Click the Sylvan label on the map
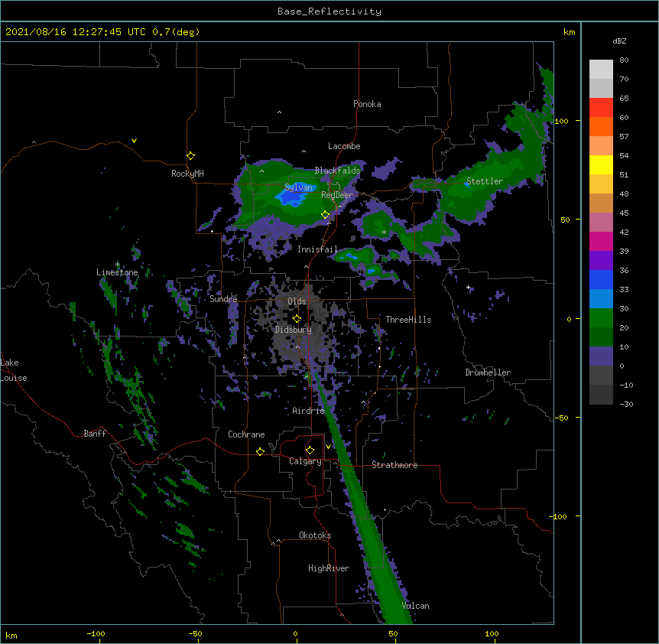The width and height of the screenshot is (659, 644). pos(298,187)
